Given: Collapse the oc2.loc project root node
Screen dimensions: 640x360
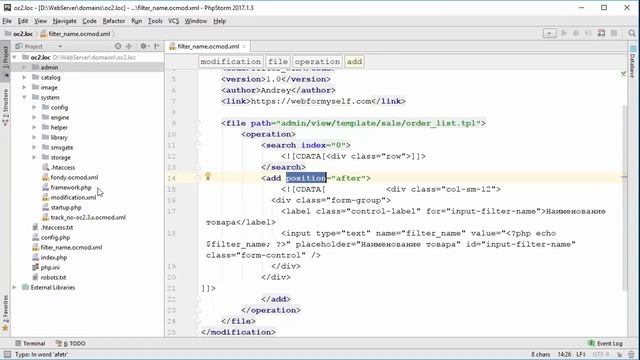Looking at the screenshot, I should click(x=15, y=57).
